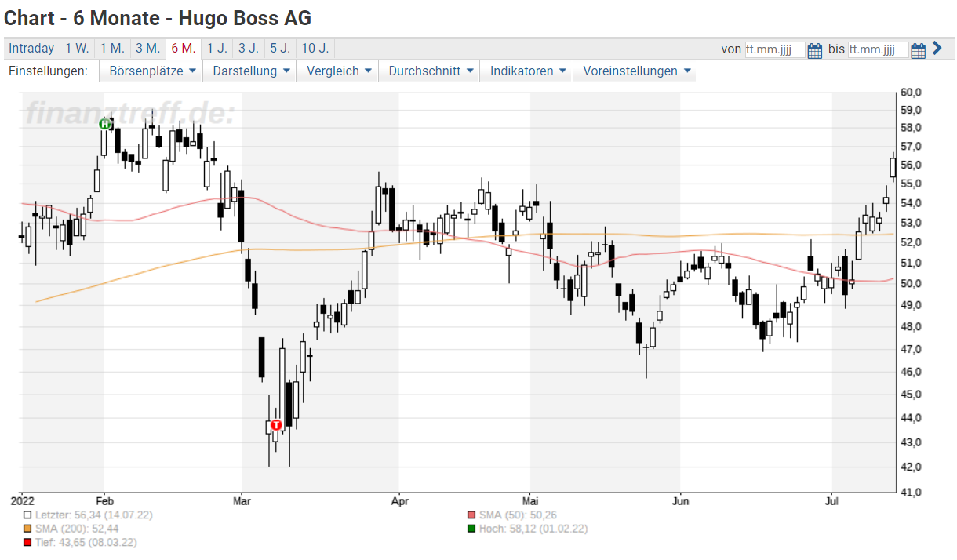Click the 'Mar' x-axis label

(x=242, y=500)
